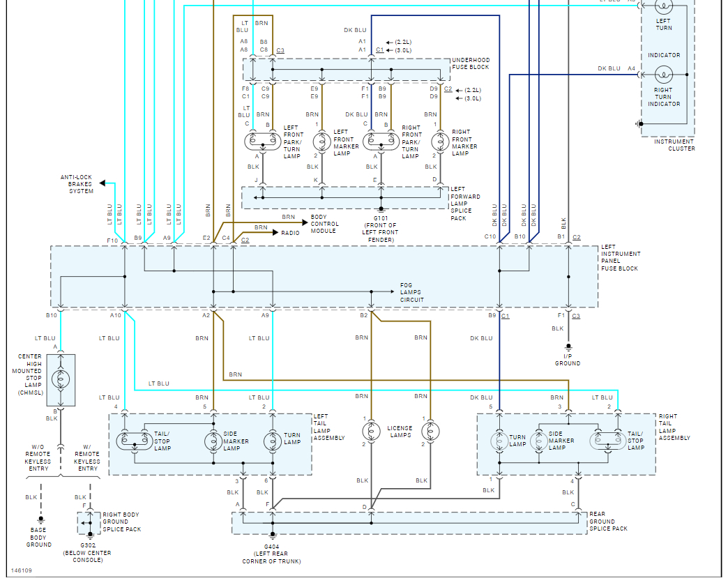Click the 'BASE BODY GROUND' label

38,537
